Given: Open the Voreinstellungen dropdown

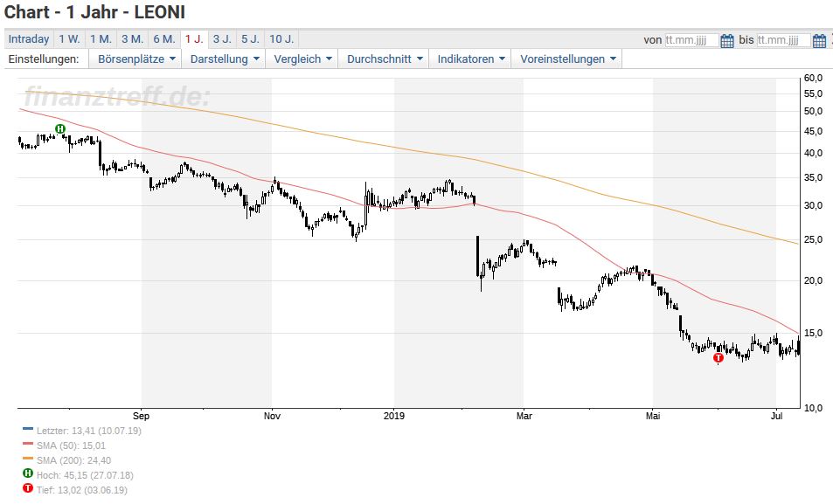Looking at the screenshot, I should coord(567,59).
